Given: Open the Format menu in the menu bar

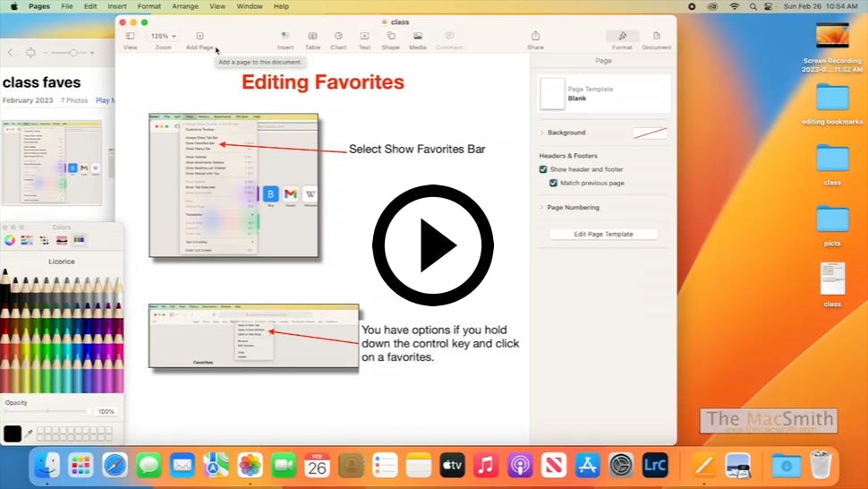Looking at the screenshot, I should 149,6.
